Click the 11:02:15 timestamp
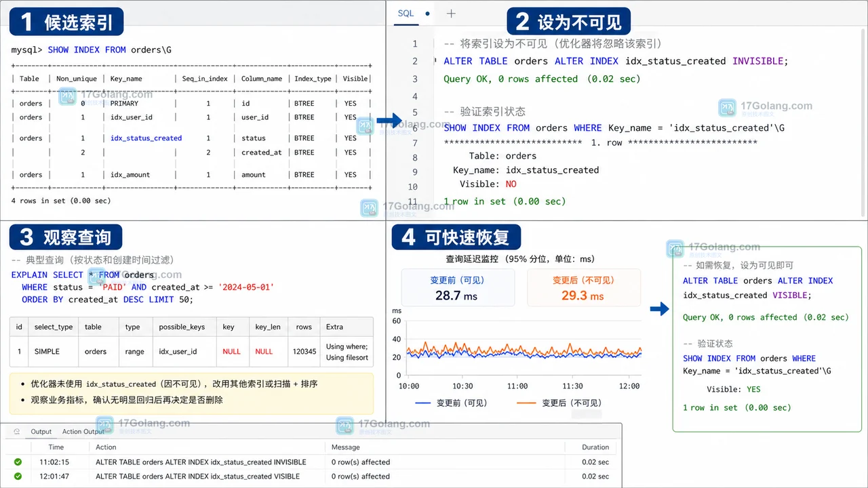Screen dimensions: 868x488 click(x=54, y=462)
